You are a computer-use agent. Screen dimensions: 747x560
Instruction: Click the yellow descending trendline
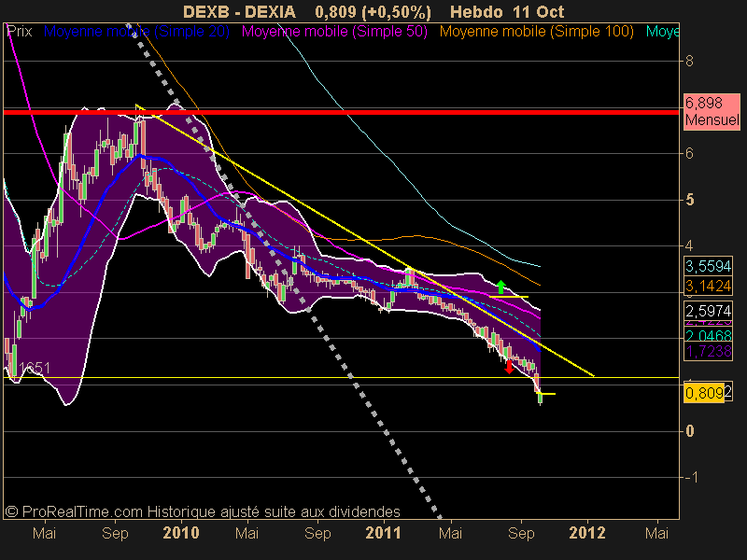coord(364,241)
